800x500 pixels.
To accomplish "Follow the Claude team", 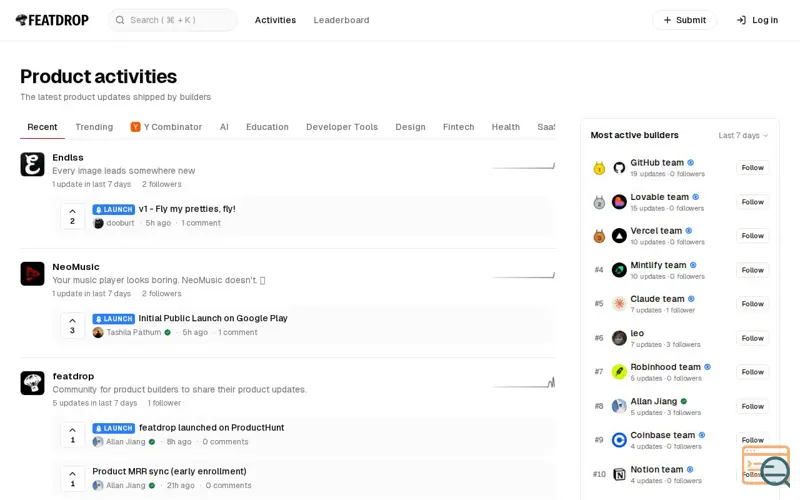I will (753, 304).
